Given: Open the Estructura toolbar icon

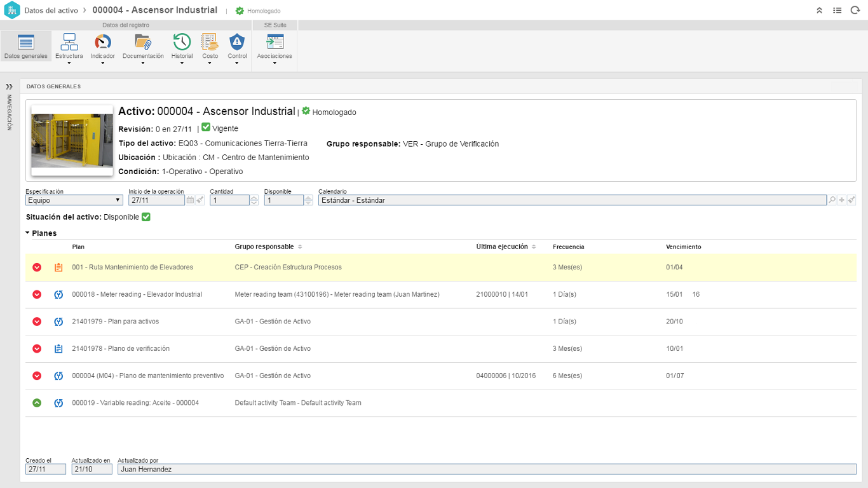Looking at the screenshot, I should click(x=69, y=42).
